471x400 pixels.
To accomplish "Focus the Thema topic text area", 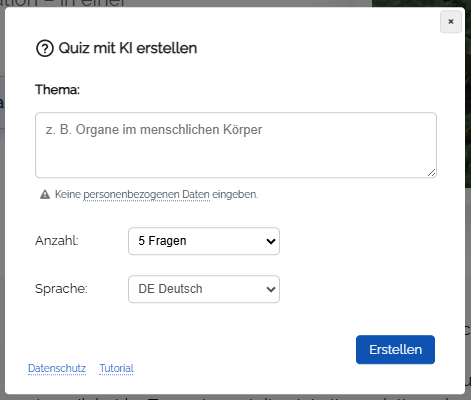I will pyautogui.click(x=236, y=145).
